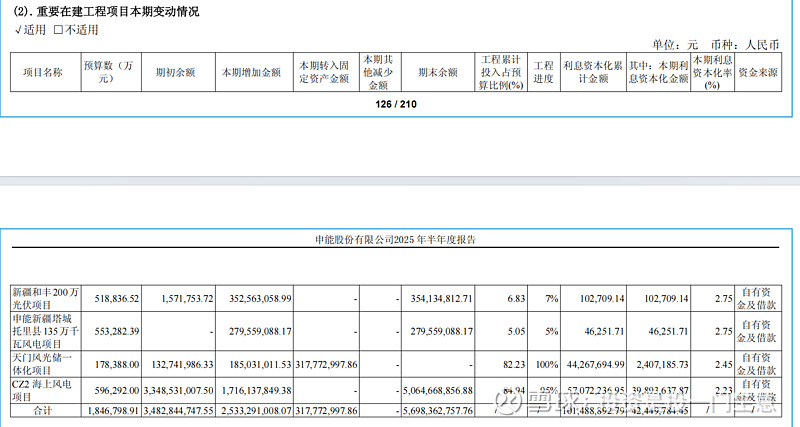Click 自有资金及借款 in 天门 row

[756, 364]
